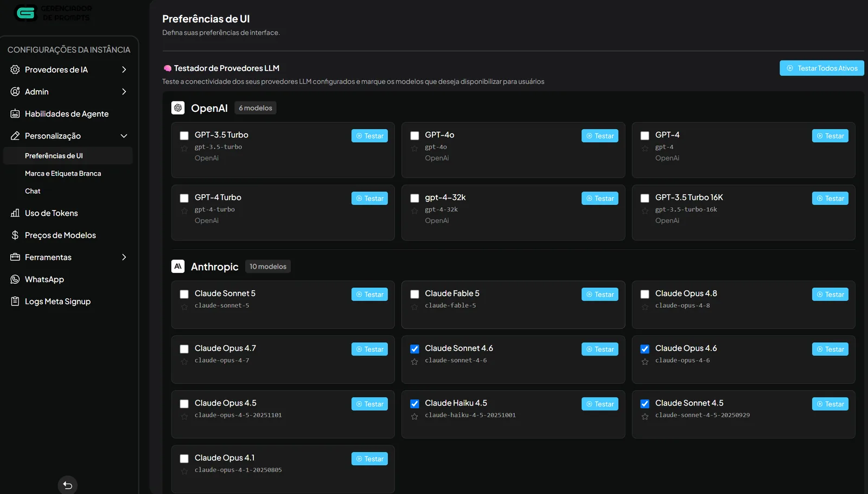Star the Claude Sonnet 4.6 model
The image size is (868, 494).
pyautogui.click(x=414, y=362)
